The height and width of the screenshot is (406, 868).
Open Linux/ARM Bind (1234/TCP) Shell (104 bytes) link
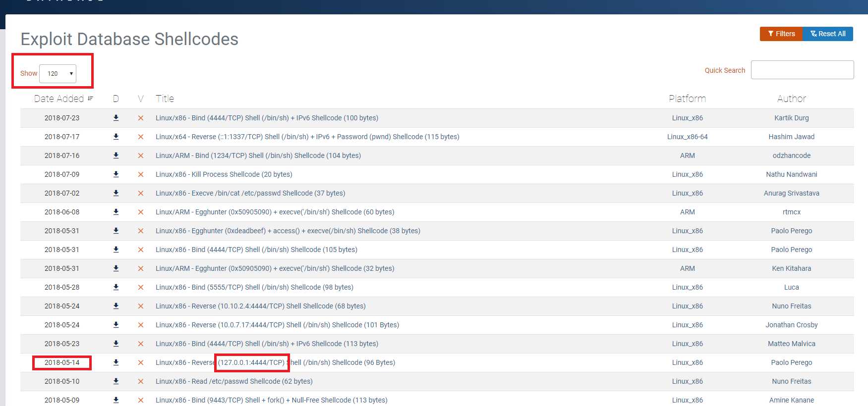[x=258, y=155]
